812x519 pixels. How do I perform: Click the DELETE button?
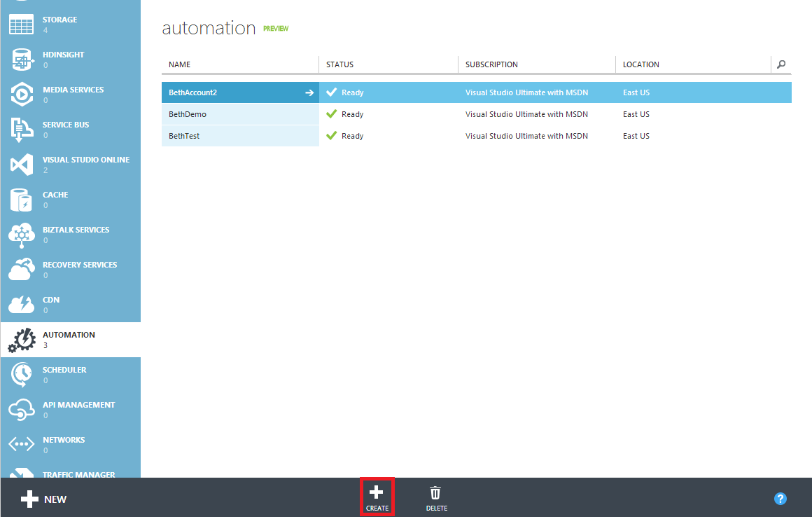pos(435,497)
